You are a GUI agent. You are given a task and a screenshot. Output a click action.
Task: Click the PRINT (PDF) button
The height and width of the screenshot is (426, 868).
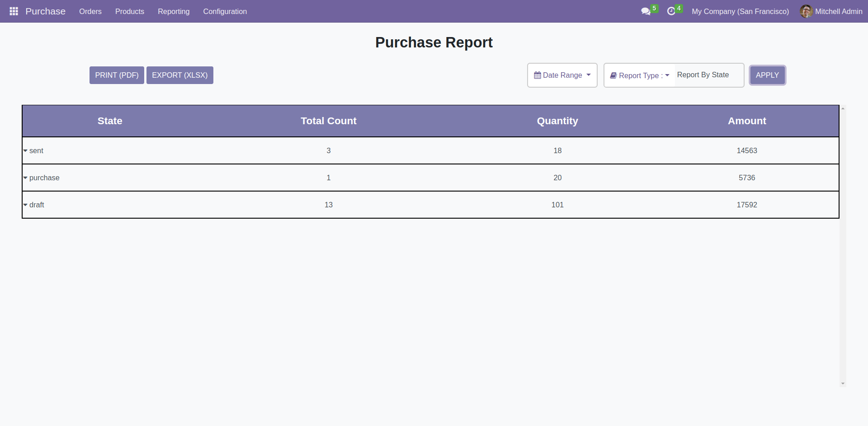pyautogui.click(x=117, y=75)
